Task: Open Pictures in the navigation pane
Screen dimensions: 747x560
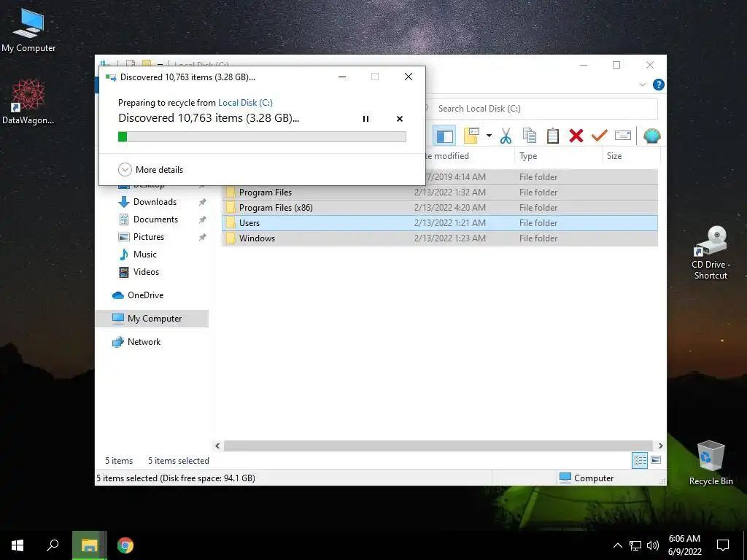Action: [x=149, y=237]
